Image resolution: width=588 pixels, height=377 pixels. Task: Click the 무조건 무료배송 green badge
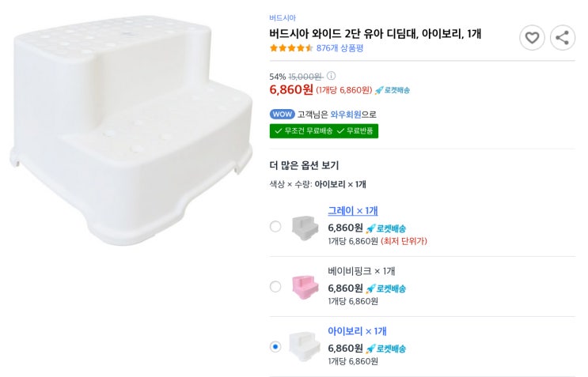click(x=303, y=130)
